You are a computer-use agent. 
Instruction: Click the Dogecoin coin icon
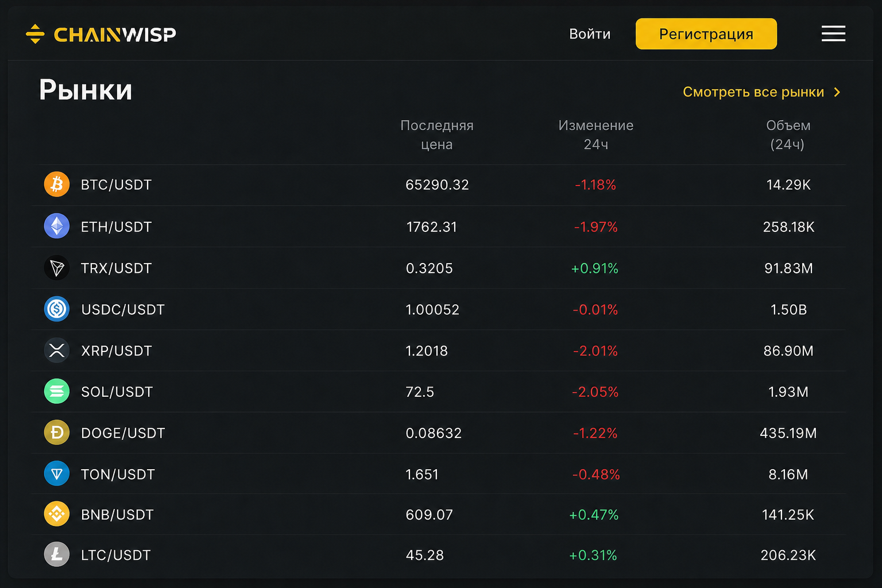coord(57,432)
